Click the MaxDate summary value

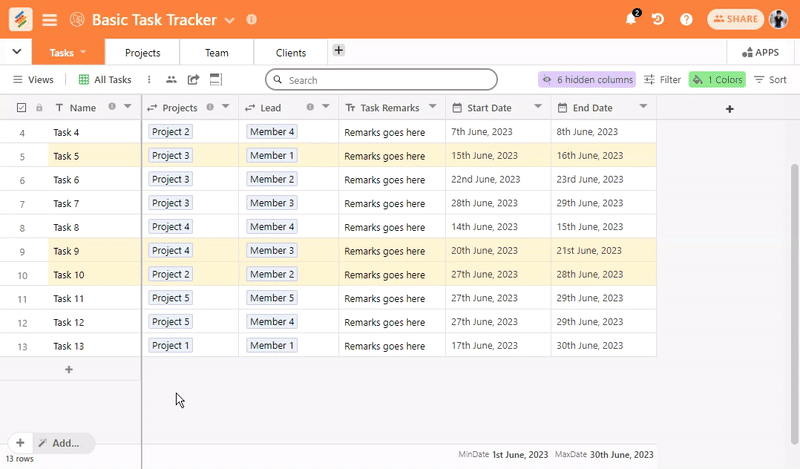pos(621,455)
